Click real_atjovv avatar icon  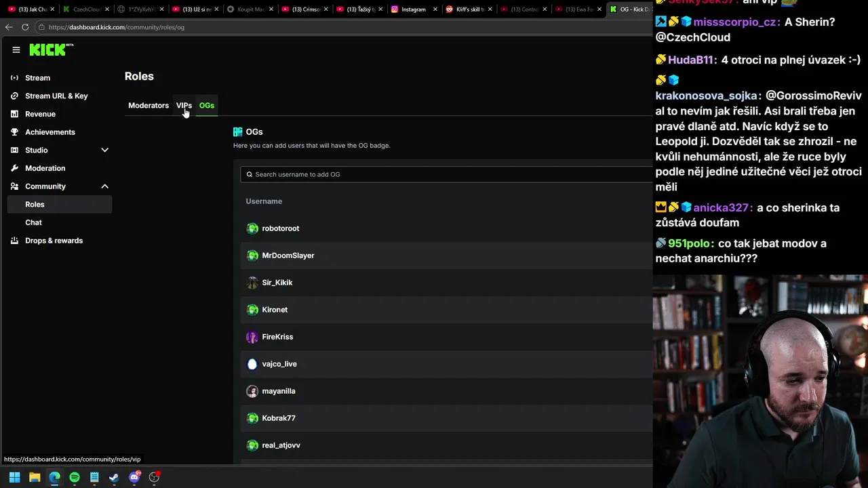[252, 445]
